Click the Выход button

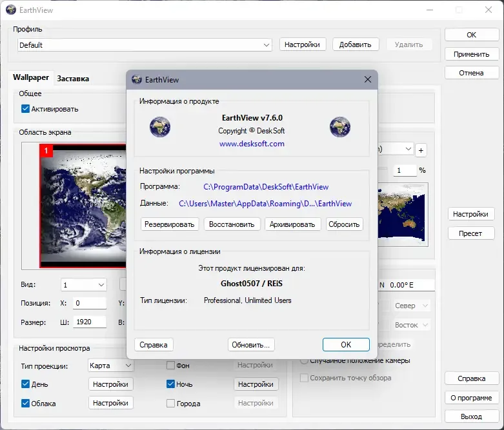[471, 416]
